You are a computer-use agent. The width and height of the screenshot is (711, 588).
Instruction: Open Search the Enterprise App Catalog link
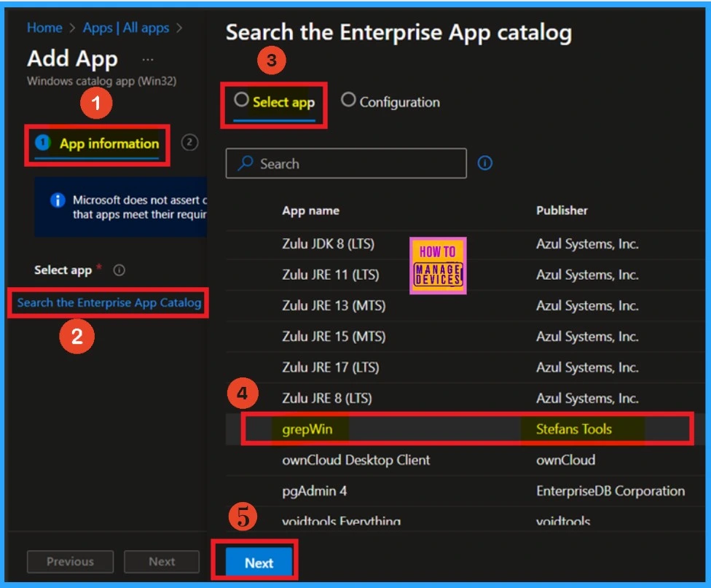pyautogui.click(x=109, y=302)
